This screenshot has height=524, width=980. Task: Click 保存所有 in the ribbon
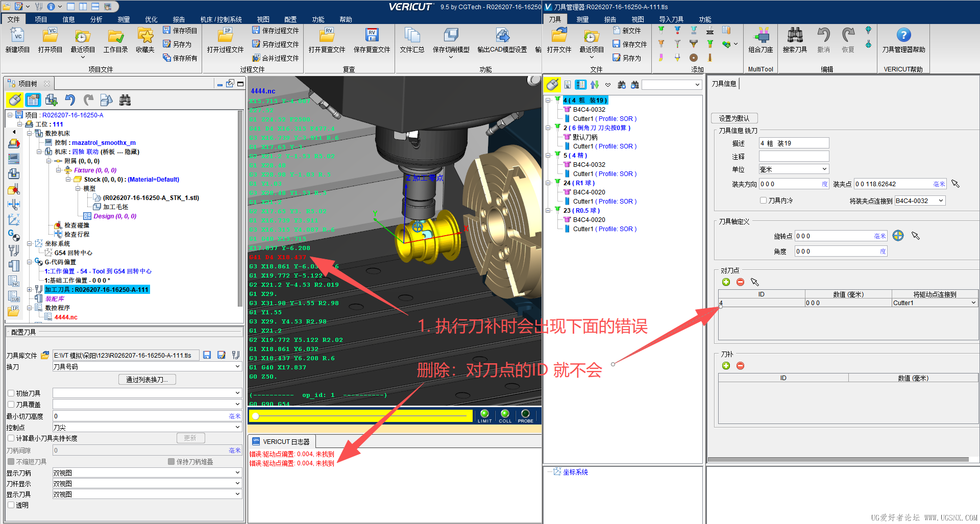click(x=180, y=58)
